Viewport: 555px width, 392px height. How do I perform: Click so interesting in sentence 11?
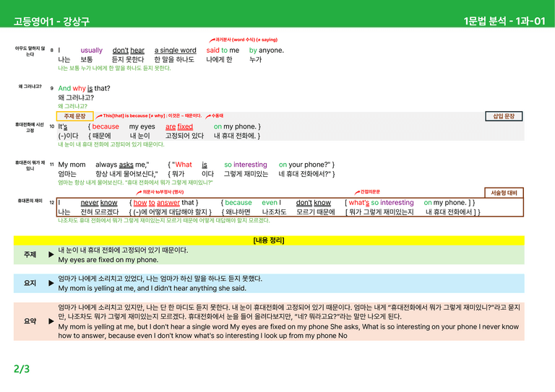click(x=245, y=165)
